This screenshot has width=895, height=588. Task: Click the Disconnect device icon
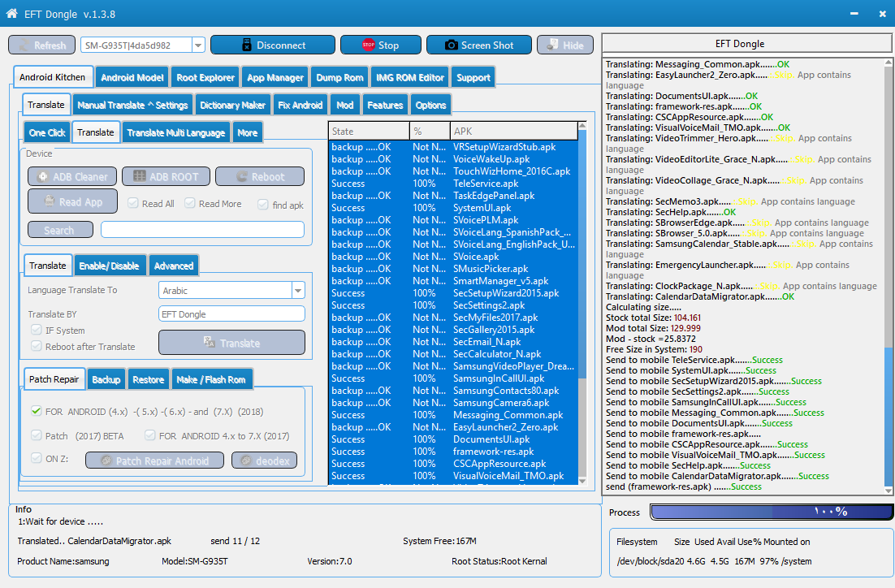point(247,45)
